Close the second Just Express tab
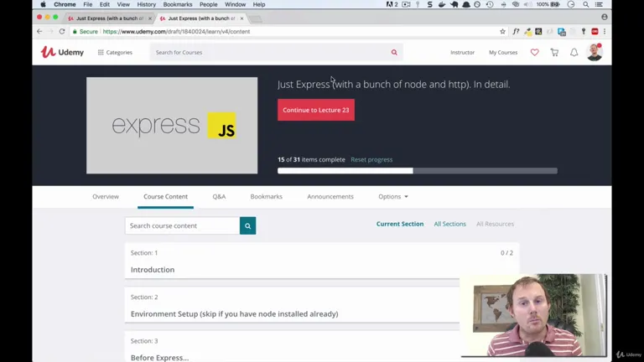This screenshot has height=362, width=644. click(x=241, y=18)
